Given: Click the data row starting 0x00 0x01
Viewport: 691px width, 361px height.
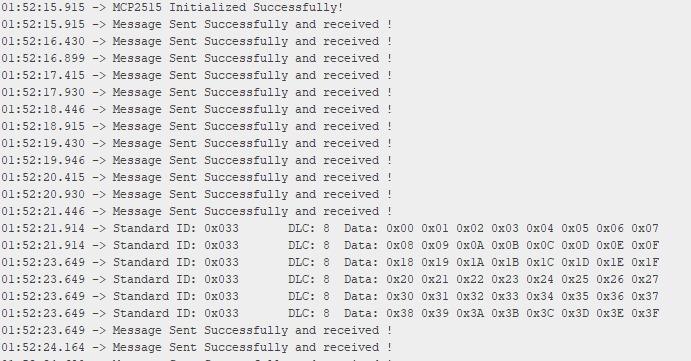Looking at the screenshot, I should [x=331, y=228].
